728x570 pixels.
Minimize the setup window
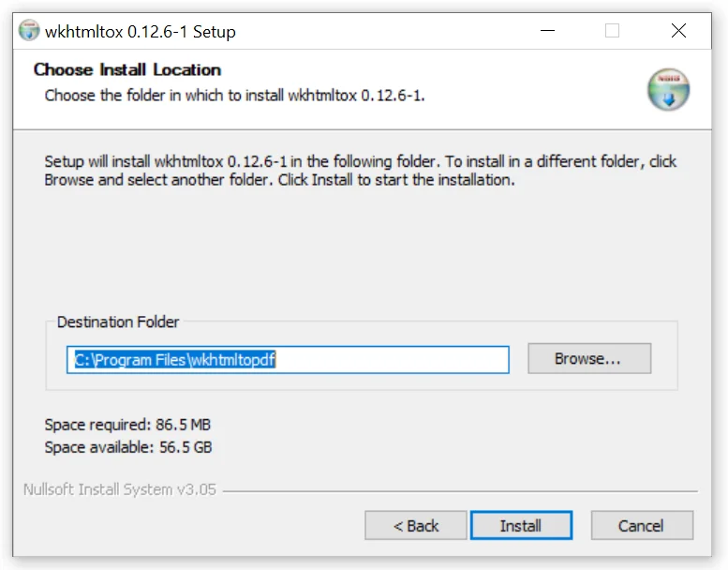point(547,31)
